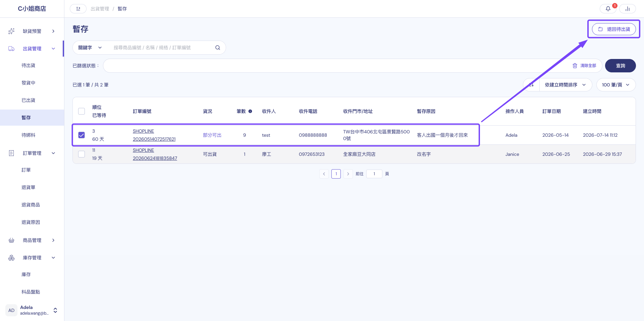Open the 發貨中 menu item
This screenshot has width=644, height=321.
(29, 83)
